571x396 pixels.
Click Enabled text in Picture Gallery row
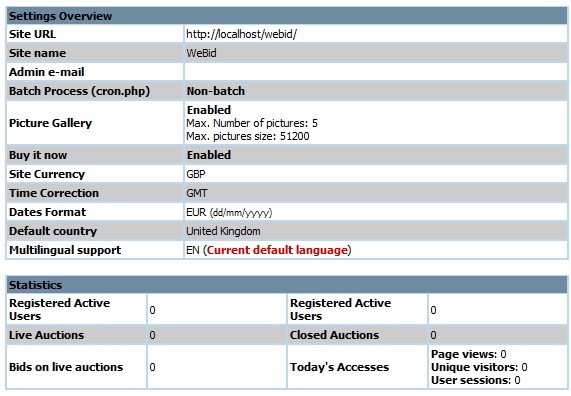coord(209,110)
